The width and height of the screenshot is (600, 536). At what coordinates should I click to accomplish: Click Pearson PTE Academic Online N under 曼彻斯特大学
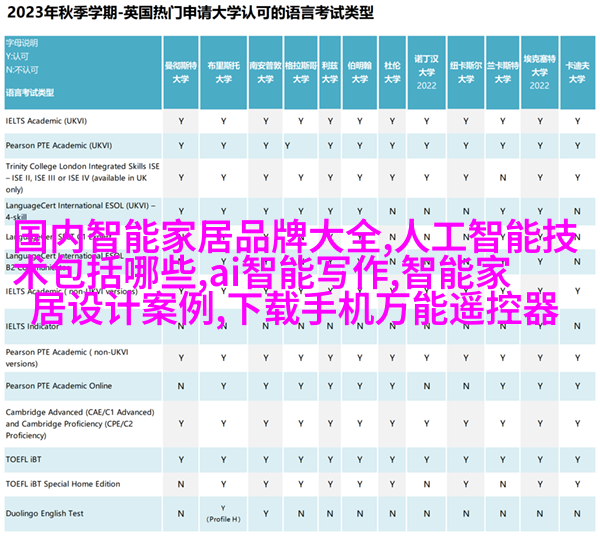[x=181, y=386]
